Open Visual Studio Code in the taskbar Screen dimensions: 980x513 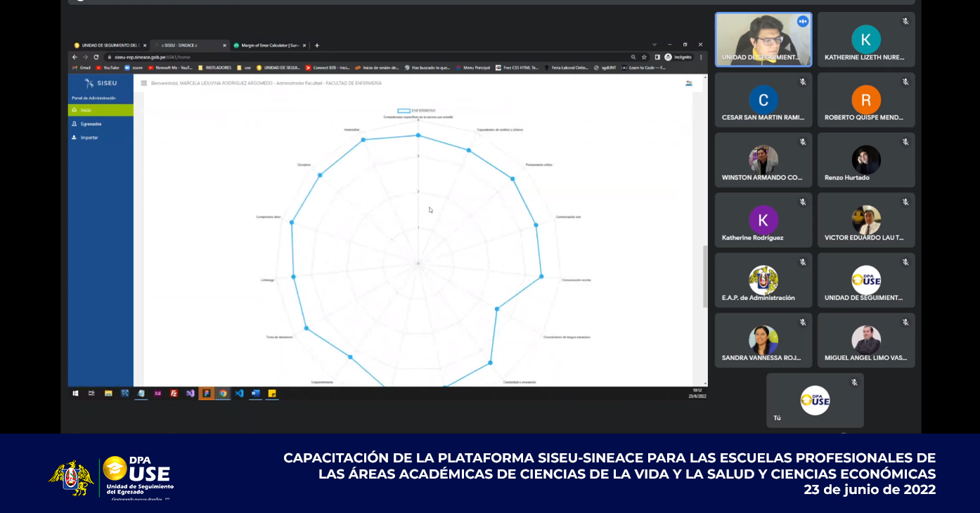(239, 394)
